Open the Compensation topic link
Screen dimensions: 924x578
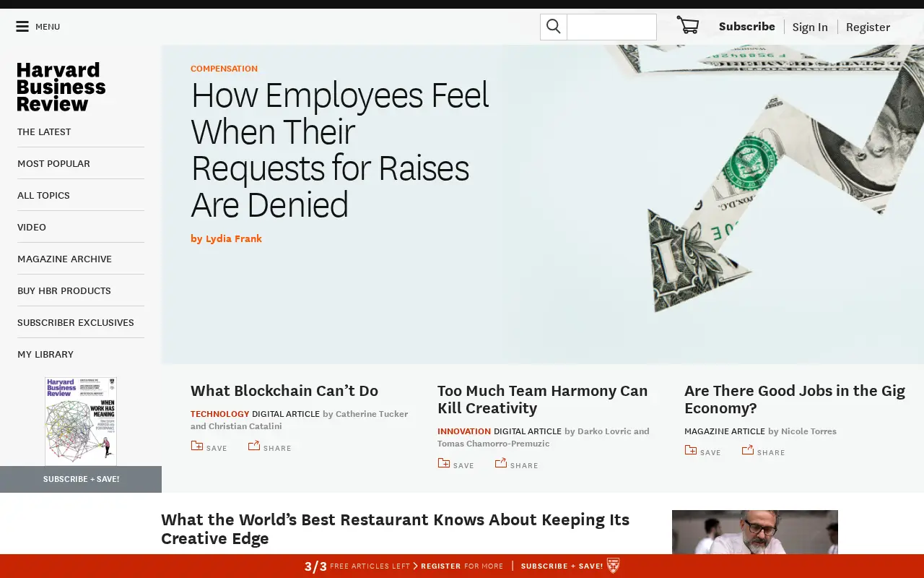(x=224, y=69)
